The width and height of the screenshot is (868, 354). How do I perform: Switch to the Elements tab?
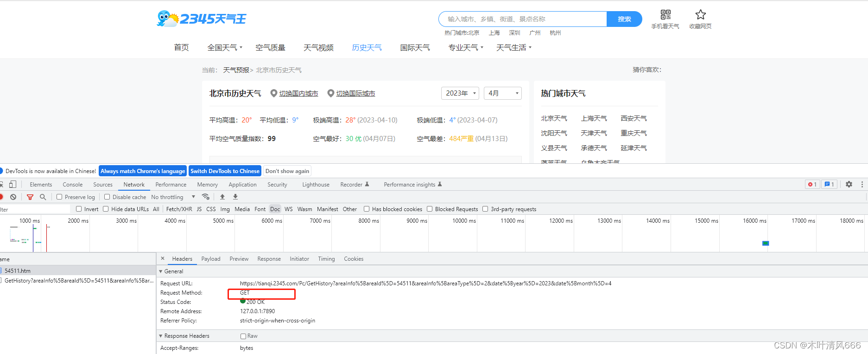click(41, 184)
